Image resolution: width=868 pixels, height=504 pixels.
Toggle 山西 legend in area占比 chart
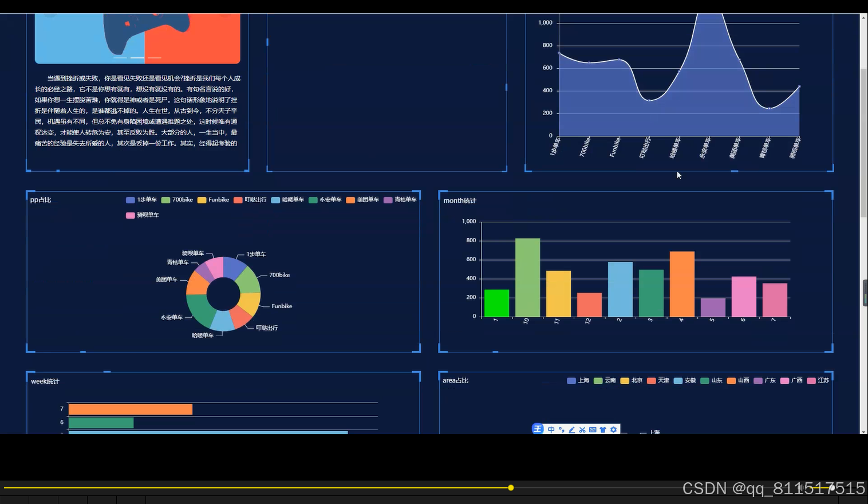pos(738,380)
